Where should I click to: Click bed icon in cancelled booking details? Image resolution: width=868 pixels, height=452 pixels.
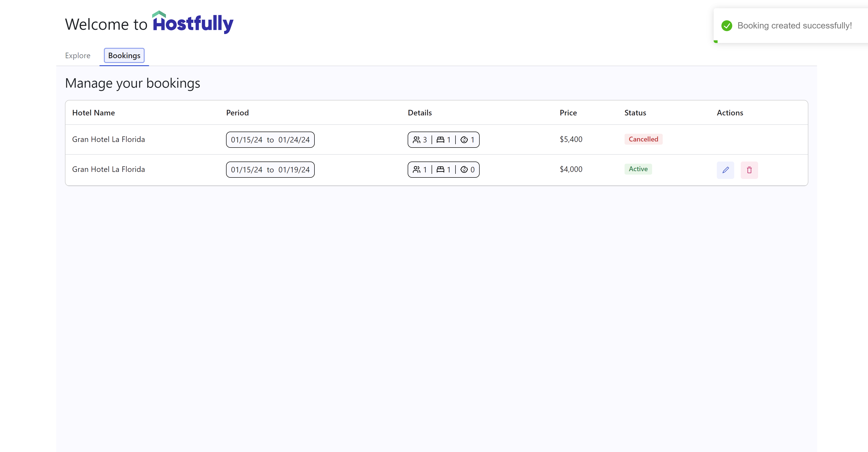pos(440,140)
